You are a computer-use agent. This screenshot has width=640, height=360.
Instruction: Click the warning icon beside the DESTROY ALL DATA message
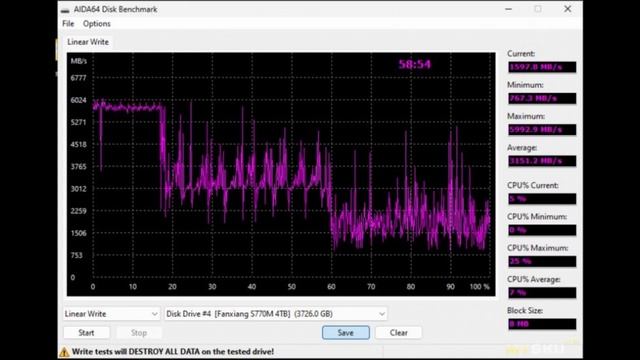pyautogui.click(x=64, y=352)
